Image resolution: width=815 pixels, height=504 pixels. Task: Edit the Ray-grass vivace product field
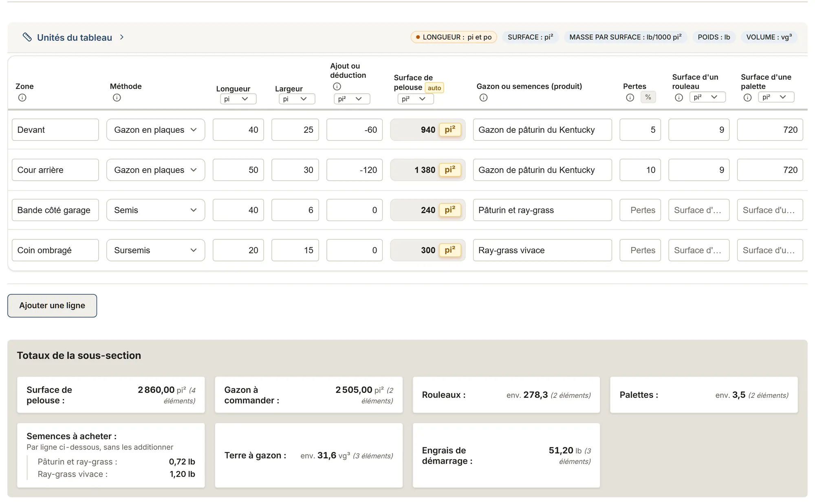tap(542, 250)
